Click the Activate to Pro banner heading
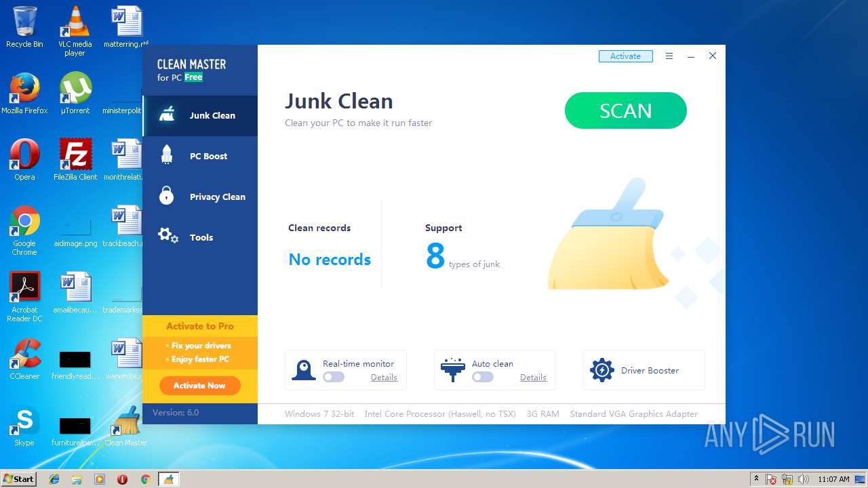The image size is (868, 488). pyautogui.click(x=200, y=326)
